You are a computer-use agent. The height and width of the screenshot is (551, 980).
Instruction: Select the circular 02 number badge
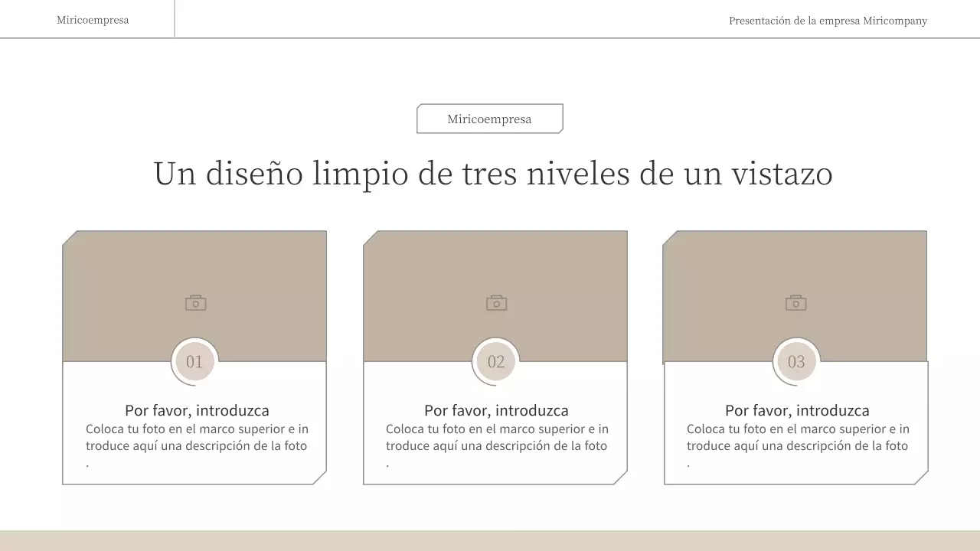click(x=495, y=361)
